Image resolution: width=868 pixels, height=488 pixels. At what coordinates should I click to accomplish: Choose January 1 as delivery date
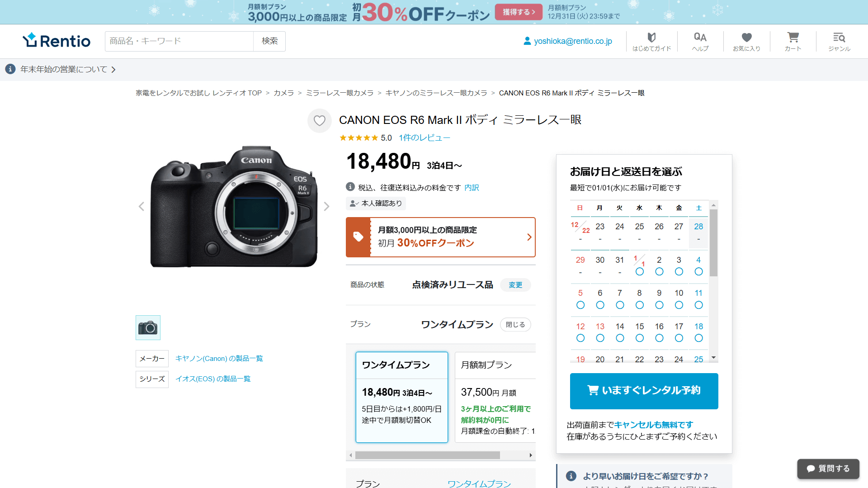639,266
